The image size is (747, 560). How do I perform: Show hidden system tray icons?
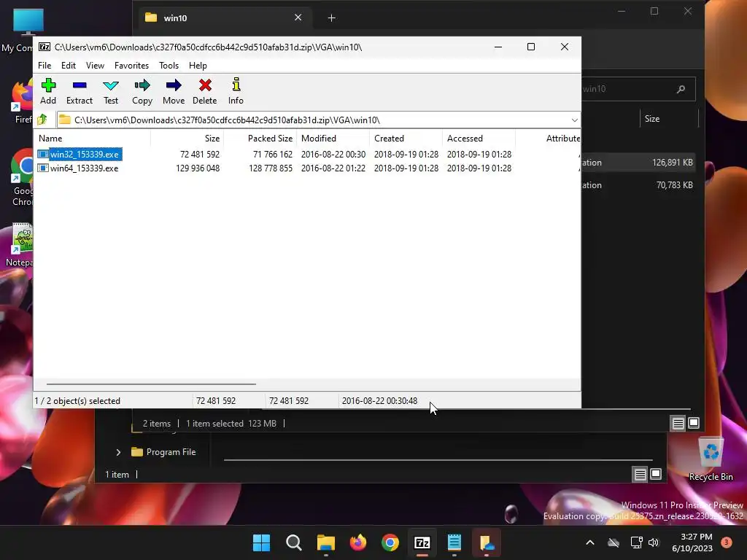click(589, 542)
